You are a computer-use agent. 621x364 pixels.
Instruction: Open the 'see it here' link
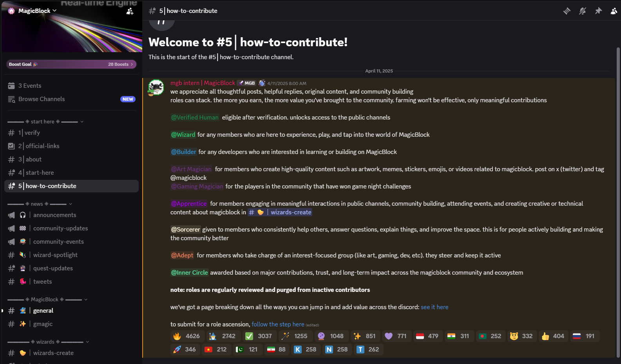[435, 307]
